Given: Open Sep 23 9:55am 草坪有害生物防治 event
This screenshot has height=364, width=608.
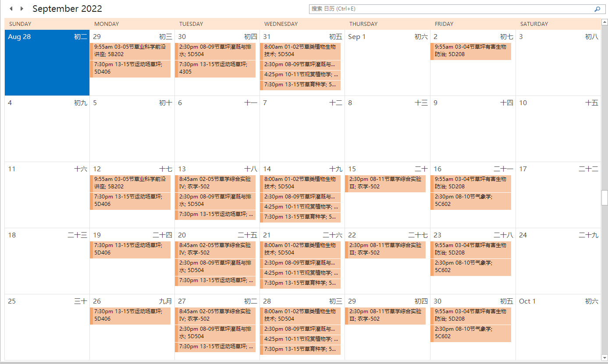Looking at the screenshot, I should 471,249.
